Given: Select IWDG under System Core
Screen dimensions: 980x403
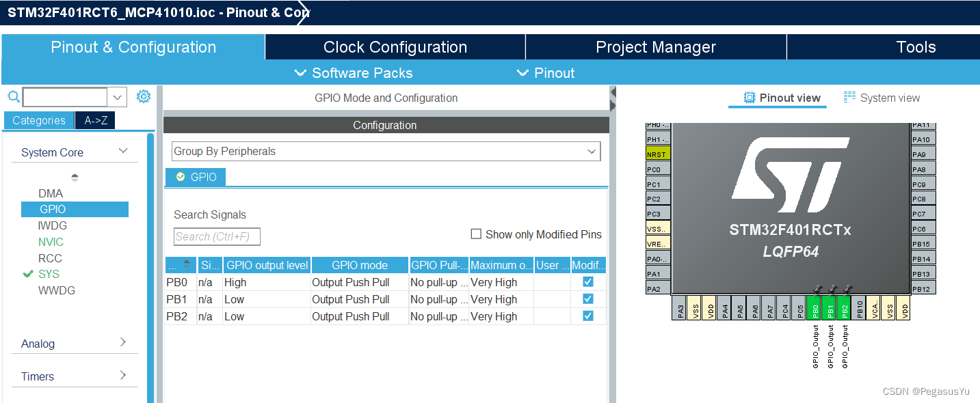Looking at the screenshot, I should point(53,225).
